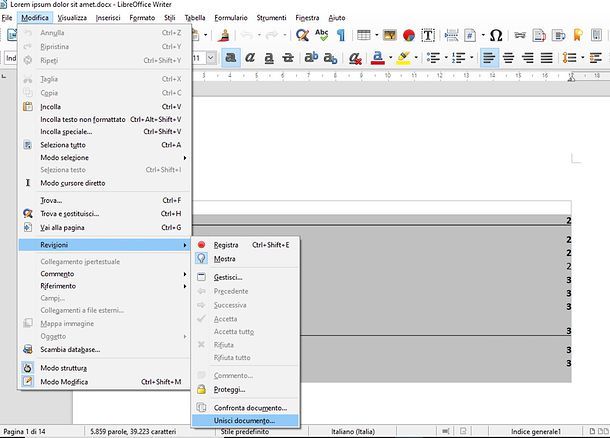Insert field hash icon
Viewport: 610px width, 438px height.
[470, 35]
